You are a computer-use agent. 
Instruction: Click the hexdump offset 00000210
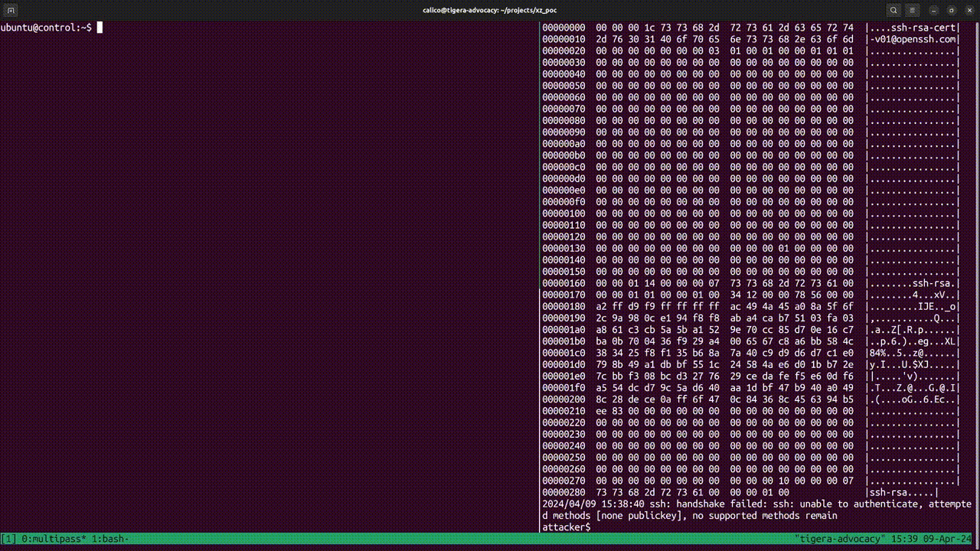(563, 411)
